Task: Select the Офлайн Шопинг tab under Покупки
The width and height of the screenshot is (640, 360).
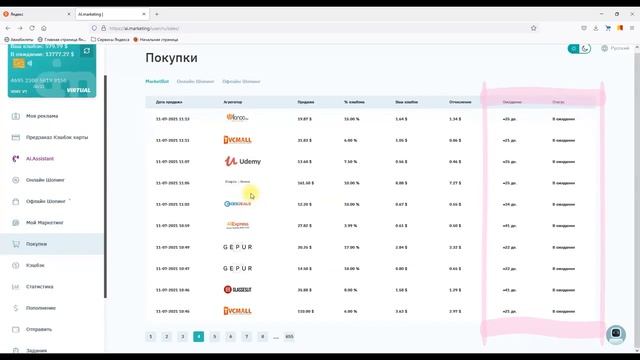Action: point(241,82)
